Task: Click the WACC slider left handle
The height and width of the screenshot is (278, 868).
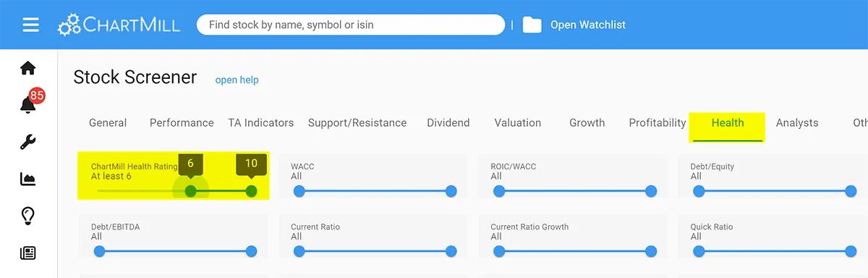Action: point(299,191)
